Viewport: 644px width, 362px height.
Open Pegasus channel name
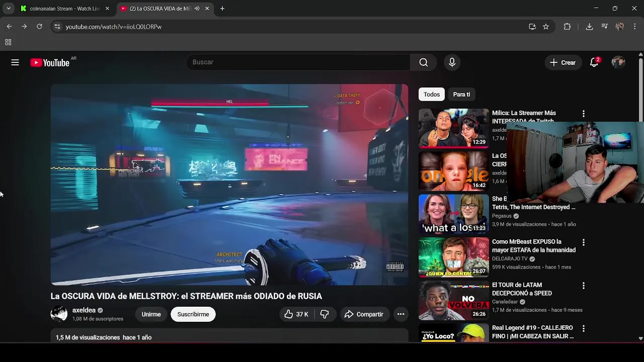502,216
